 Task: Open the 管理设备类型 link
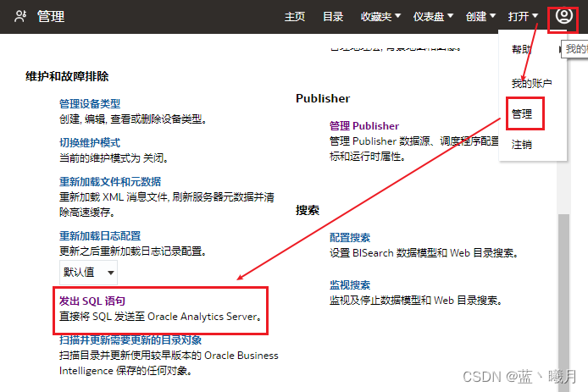90,104
